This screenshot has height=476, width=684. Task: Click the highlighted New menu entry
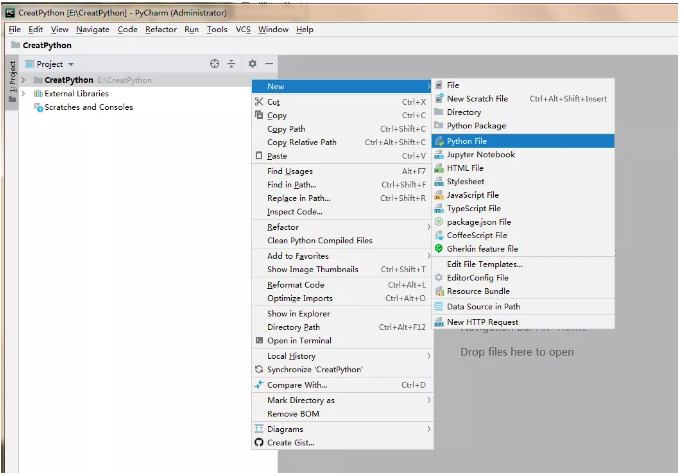pos(342,86)
